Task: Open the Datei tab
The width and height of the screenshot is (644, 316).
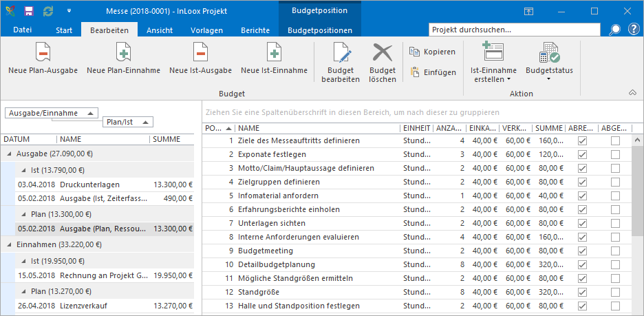Action: click(23, 30)
